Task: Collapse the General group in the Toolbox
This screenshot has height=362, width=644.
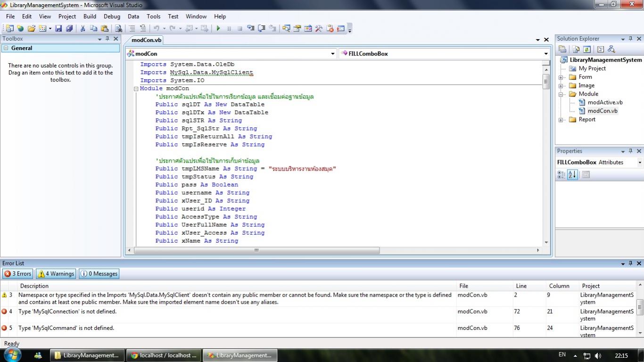Action: (x=6, y=48)
